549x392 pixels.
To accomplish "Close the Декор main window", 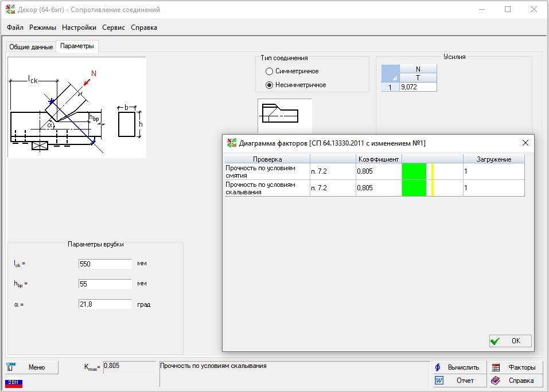I will (x=534, y=9).
